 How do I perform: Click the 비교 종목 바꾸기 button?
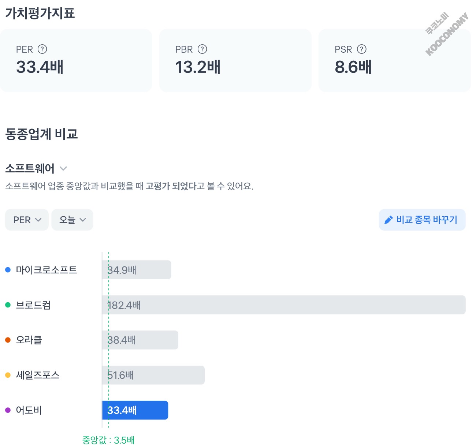coord(422,220)
